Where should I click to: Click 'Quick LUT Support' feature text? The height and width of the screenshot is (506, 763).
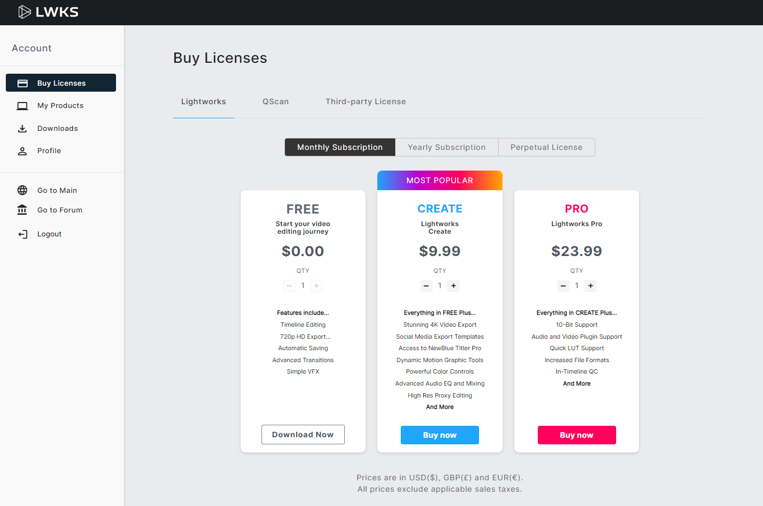point(577,348)
